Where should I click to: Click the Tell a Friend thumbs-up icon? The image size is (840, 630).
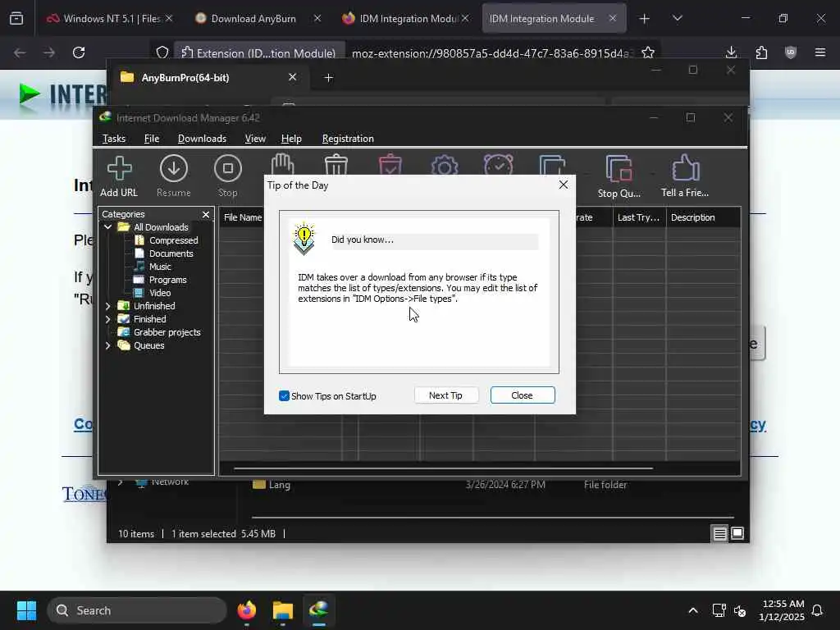point(685,176)
